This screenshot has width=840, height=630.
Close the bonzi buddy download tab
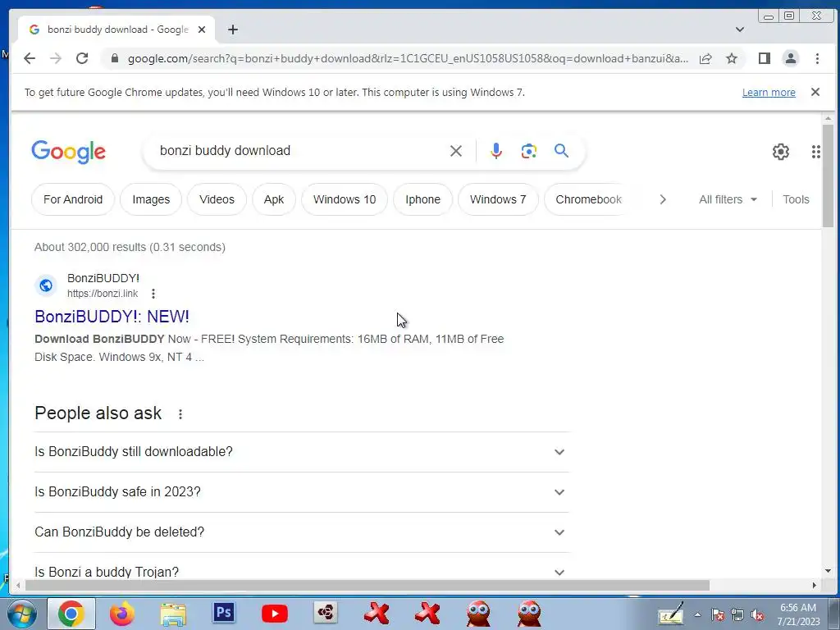(x=202, y=30)
